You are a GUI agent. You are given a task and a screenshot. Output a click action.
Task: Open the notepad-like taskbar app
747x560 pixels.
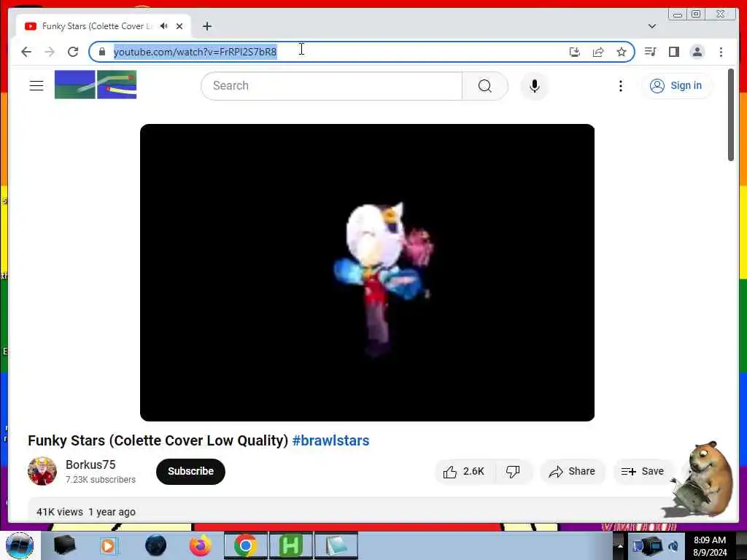click(336, 545)
